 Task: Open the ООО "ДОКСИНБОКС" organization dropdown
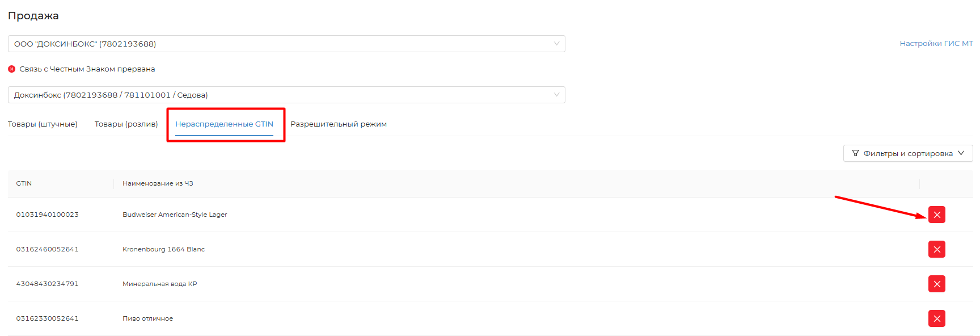(286, 44)
